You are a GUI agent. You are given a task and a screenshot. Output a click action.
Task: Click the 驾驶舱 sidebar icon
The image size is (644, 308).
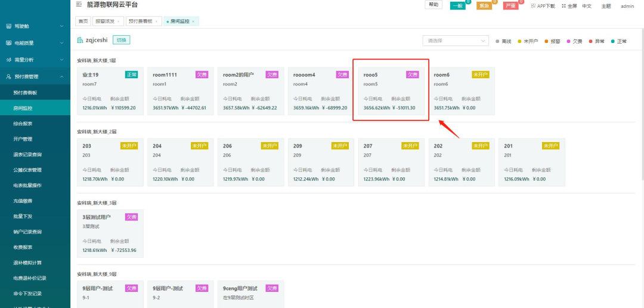coord(8,26)
